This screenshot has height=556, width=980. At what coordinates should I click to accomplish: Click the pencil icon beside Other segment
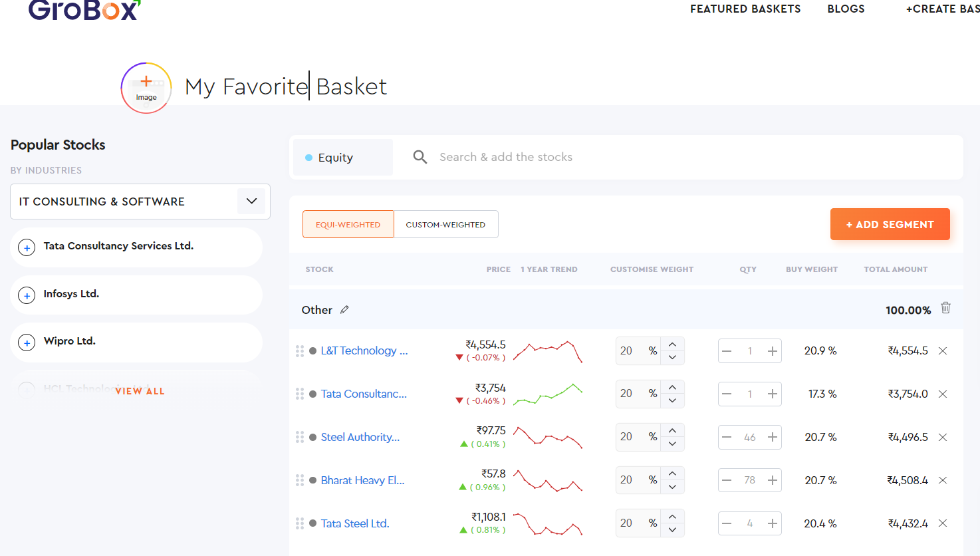pyautogui.click(x=345, y=309)
